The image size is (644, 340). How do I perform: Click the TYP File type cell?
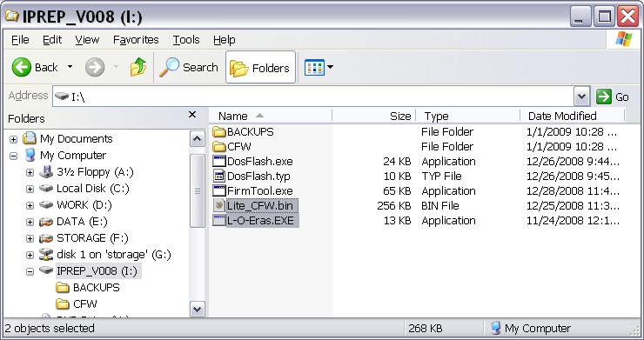[441, 177]
